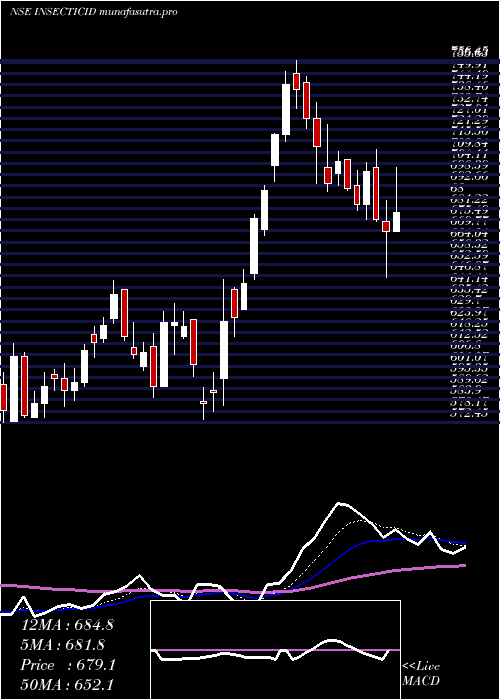The image size is (500, 700).
Task: Click the 50MA : 652.1 value
Action: [x=67, y=685]
